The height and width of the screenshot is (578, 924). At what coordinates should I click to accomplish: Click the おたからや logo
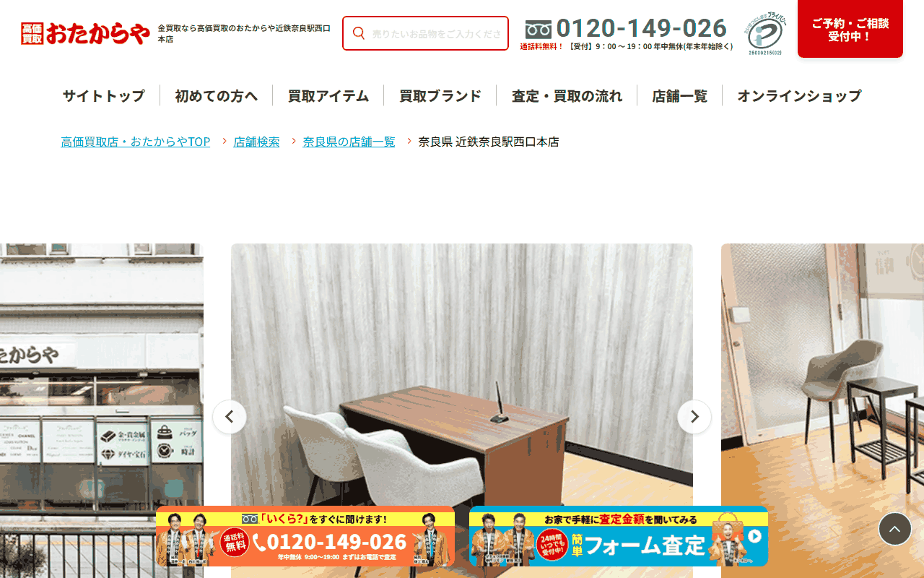pos(86,33)
